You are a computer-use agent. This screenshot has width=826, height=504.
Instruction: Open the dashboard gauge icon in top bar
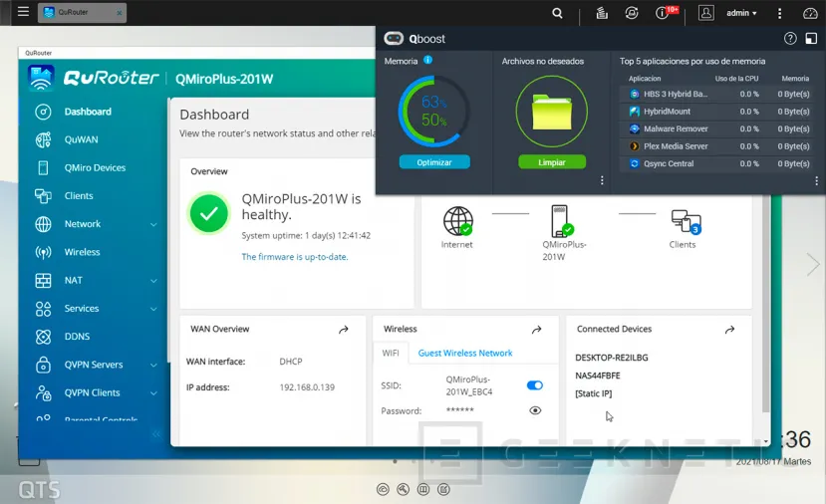click(810, 13)
